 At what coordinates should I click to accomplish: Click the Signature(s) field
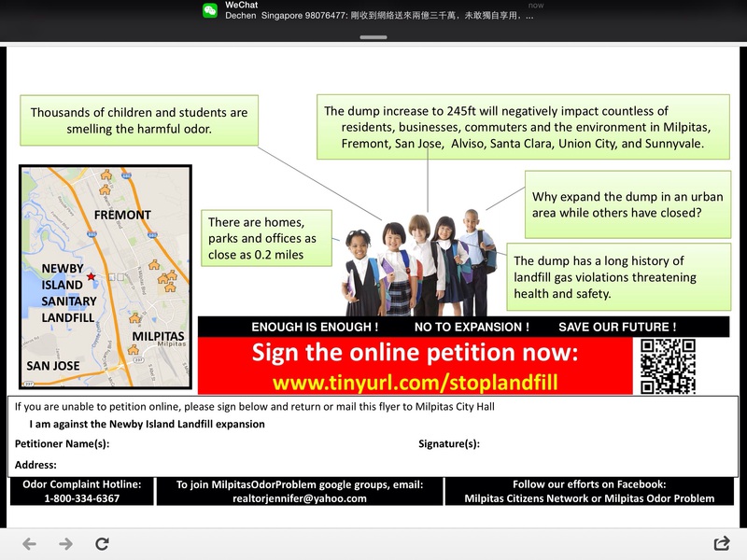[x=598, y=444]
